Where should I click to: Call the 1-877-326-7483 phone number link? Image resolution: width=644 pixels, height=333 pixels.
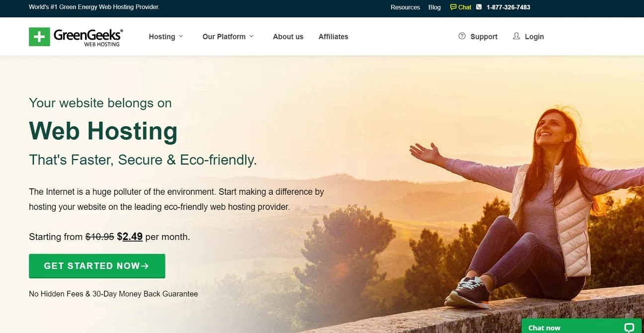click(x=508, y=7)
